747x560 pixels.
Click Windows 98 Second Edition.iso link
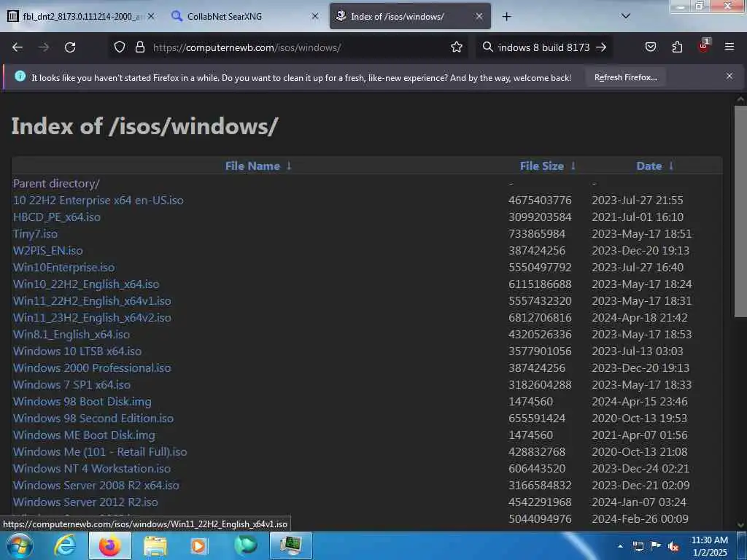(x=93, y=418)
